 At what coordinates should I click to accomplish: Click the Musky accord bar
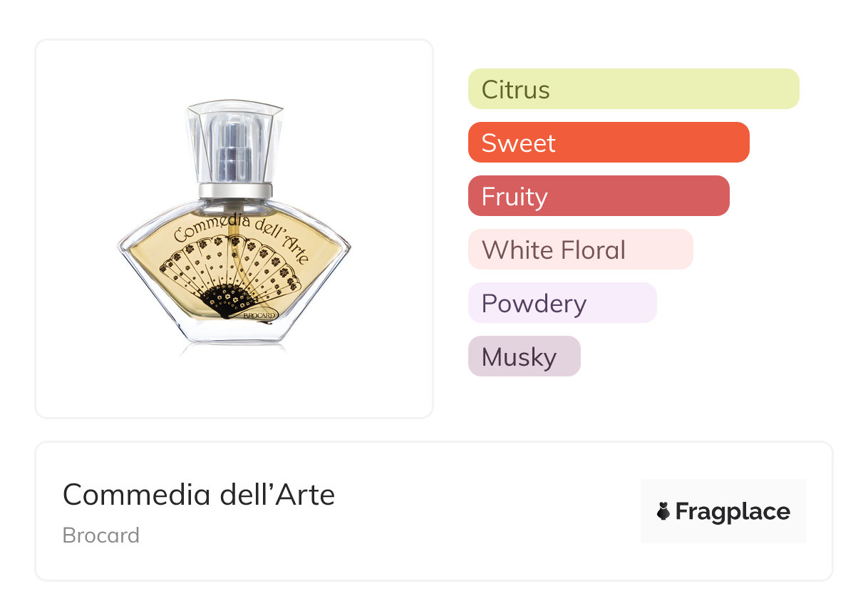tap(524, 356)
